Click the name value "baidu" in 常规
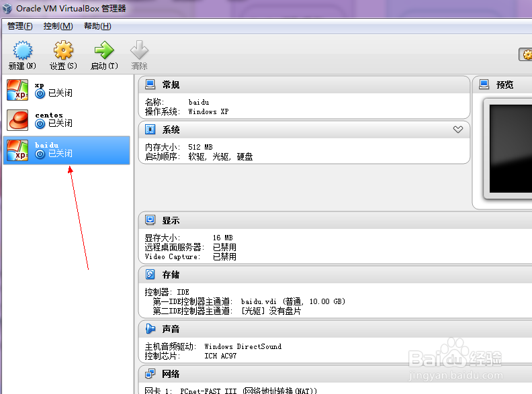Screen dimensions: 532x394 [199, 102]
